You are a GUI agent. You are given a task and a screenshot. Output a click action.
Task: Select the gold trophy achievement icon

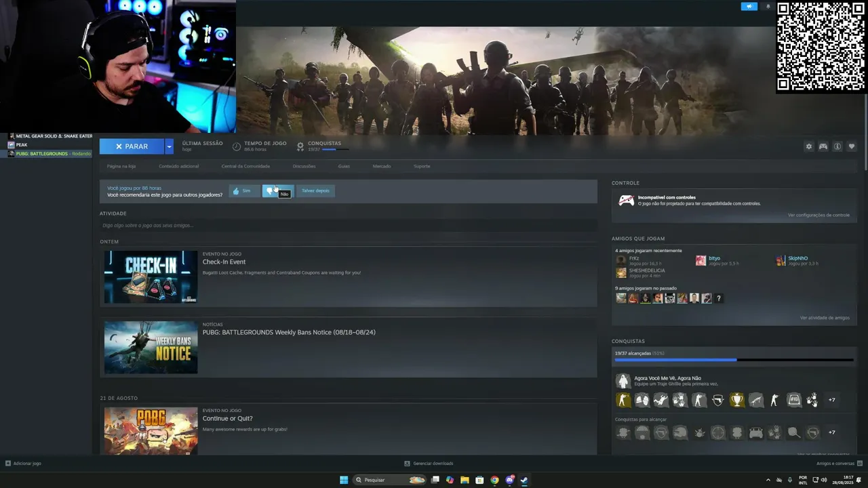pyautogui.click(x=737, y=400)
